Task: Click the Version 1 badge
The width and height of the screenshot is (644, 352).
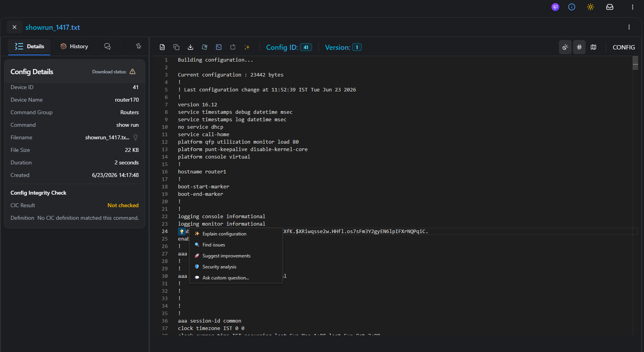Action: click(x=357, y=47)
